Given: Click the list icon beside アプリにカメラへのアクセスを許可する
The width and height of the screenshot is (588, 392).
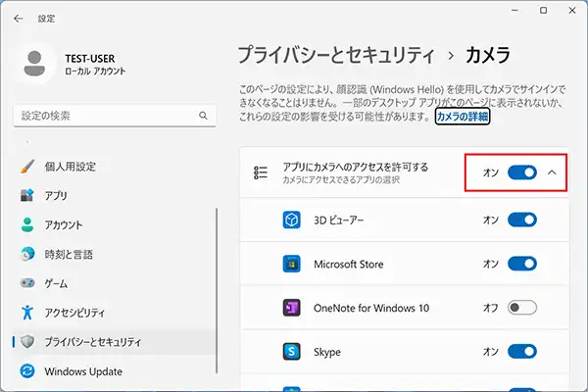Looking at the screenshot, I should click(261, 172).
